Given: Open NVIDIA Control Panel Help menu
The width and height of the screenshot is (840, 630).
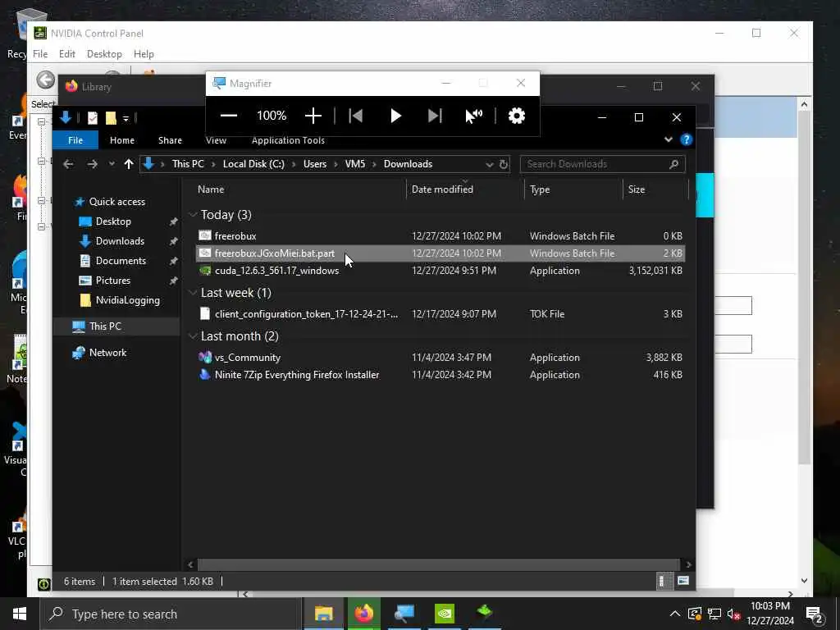Looking at the screenshot, I should click(x=144, y=54).
